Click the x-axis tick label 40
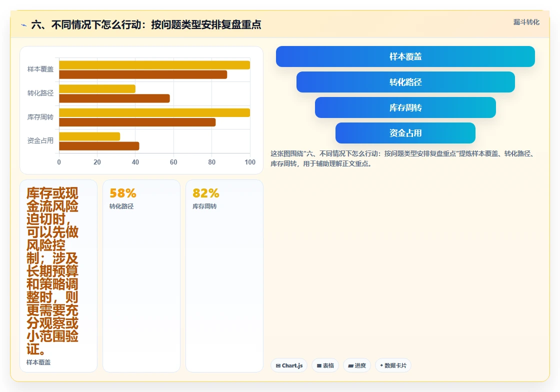Screen dimensions: 560x392 (x=135, y=162)
